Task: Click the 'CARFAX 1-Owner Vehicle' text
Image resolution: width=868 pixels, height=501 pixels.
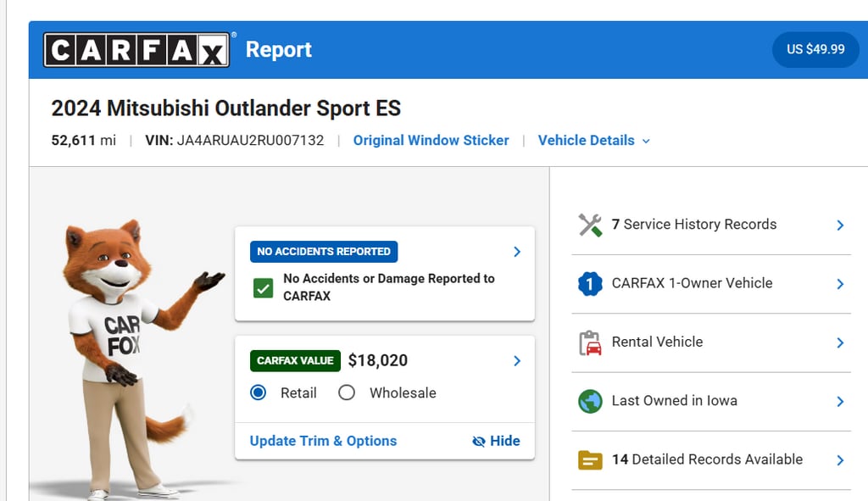Action: 692,283
